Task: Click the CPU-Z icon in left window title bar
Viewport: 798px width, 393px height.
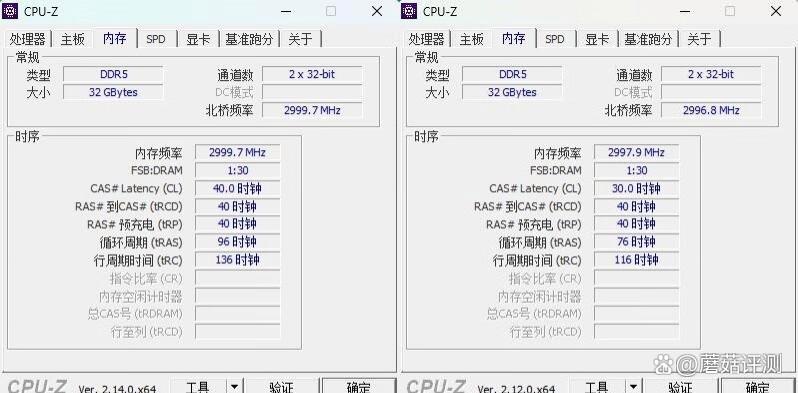Action: click(x=10, y=11)
